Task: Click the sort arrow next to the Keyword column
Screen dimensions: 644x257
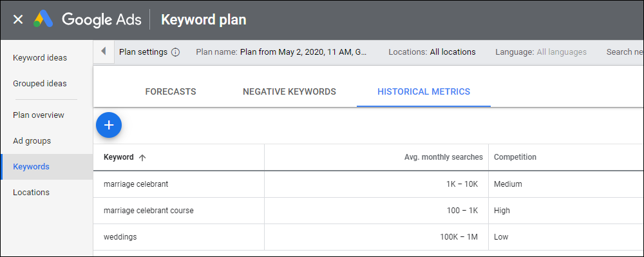Action: coord(142,157)
